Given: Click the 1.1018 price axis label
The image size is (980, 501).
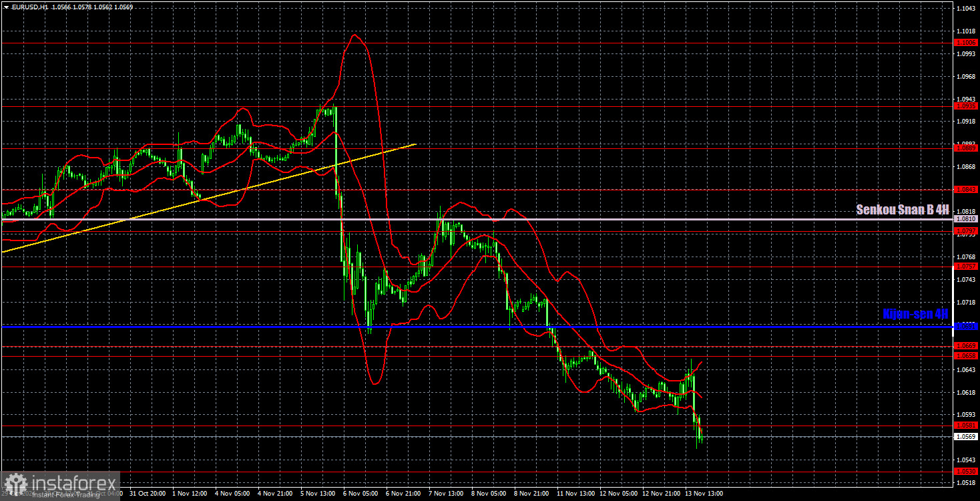Looking at the screenshot, I should (966, 31).
